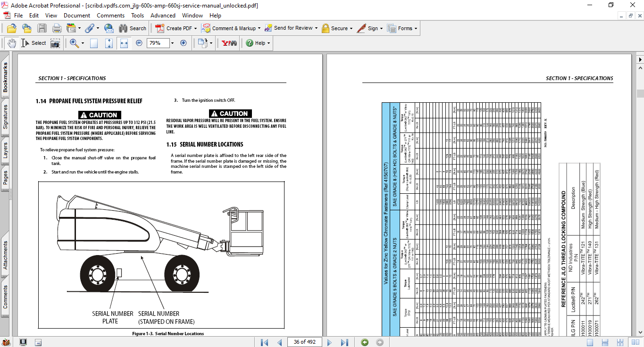Image resolution: width=644 pixels, height=347 pixels.
Task: Open the Organizer icon
Action: pos(71,28)
